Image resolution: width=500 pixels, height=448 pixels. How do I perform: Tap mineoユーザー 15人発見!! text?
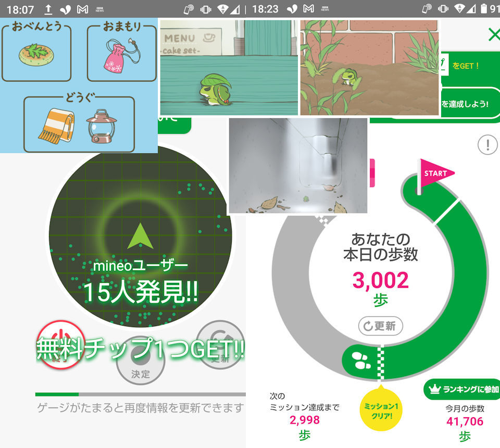click(140, 281)
